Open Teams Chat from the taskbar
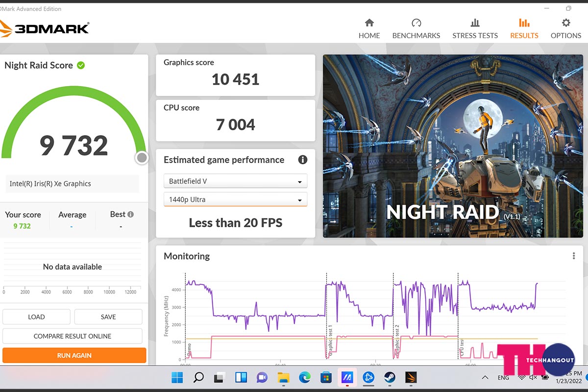588x392 pixels. pos(262,377)
